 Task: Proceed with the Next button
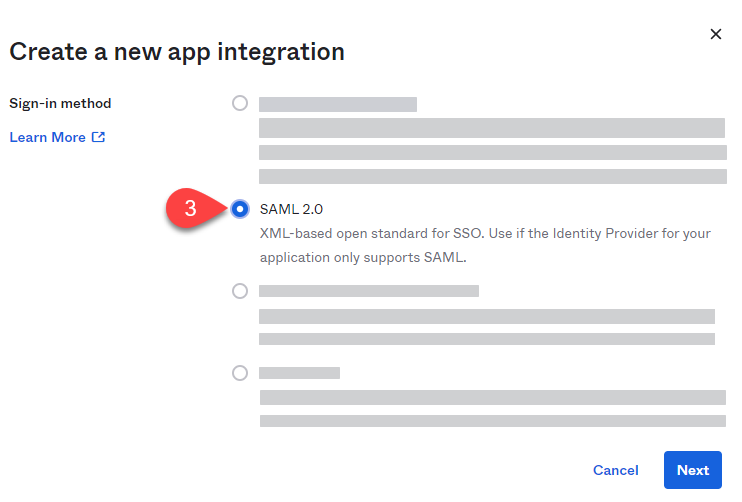click(692, 470)
